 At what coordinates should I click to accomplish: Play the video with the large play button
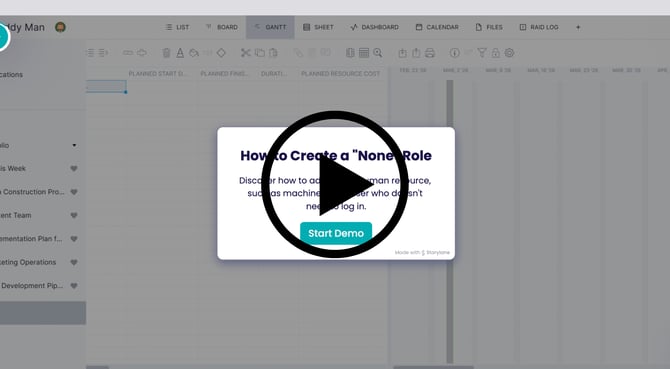pos(335,184)
